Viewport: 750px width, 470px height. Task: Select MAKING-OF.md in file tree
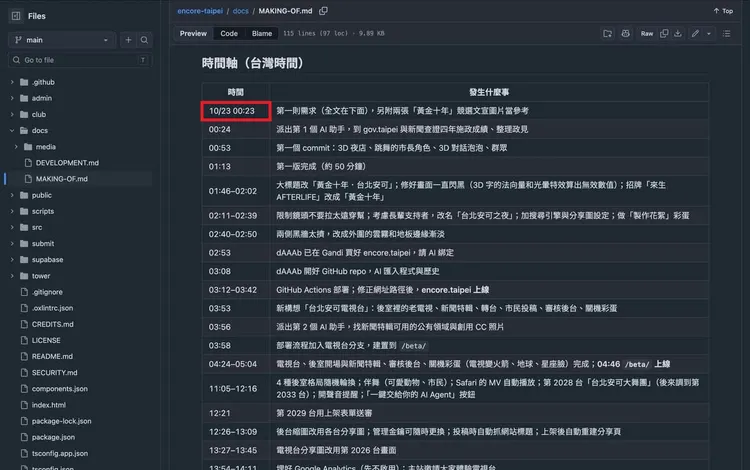pyautogui.click(x=62, y=179)
